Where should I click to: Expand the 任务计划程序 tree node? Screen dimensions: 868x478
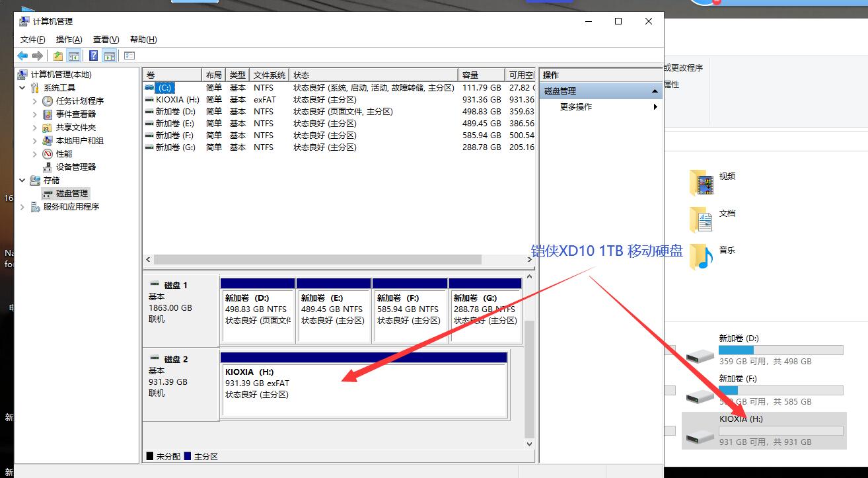(x=35, y=101)
